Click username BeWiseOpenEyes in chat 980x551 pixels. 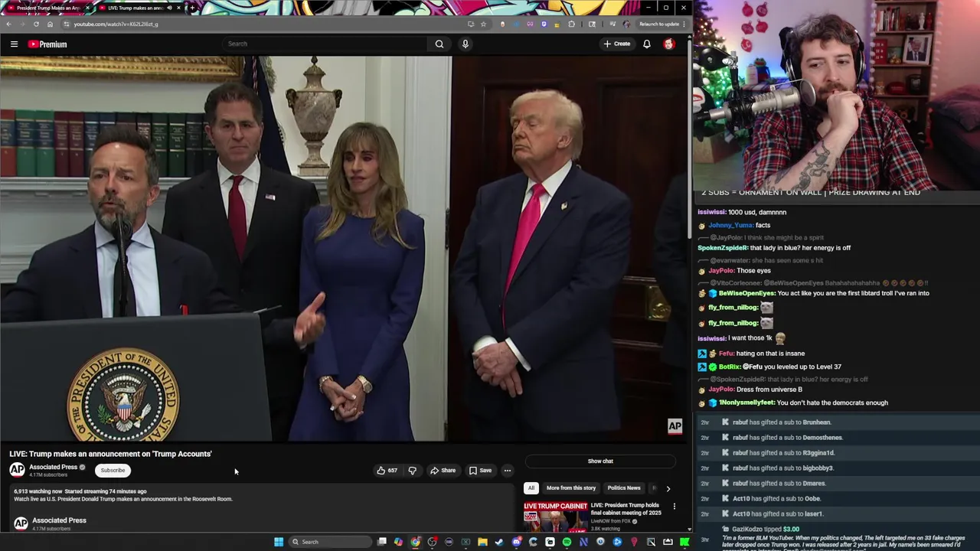pyautogui.click(x=746, y=293)
